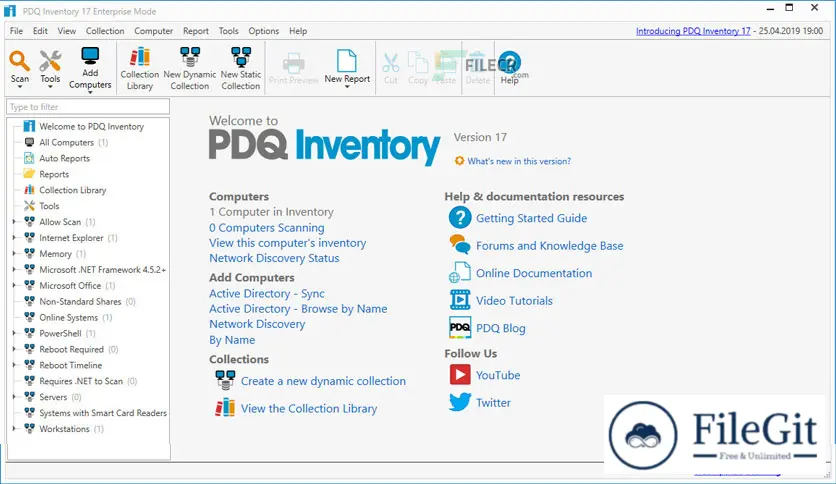This screenshot has height=484, width=836.
Task: Click the Copy toolbar icon
Action: 418,62
